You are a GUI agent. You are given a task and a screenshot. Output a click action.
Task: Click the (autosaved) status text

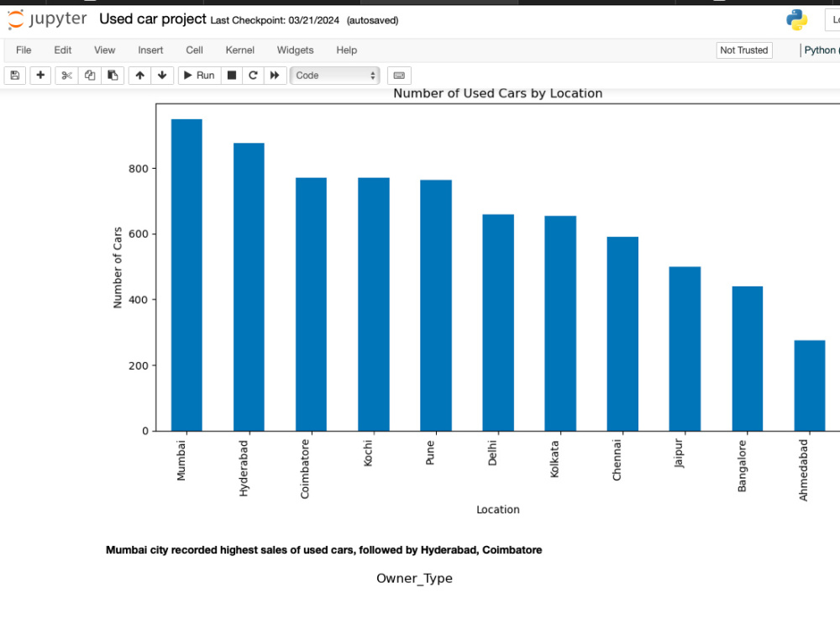pyautogui.click(x=372, y=20)
